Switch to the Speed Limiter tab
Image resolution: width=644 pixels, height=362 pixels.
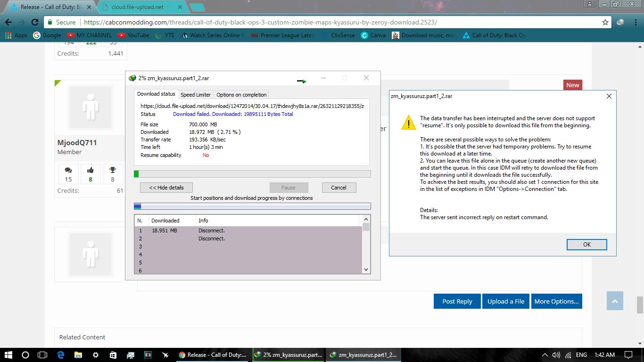click(x=196, y=95)
